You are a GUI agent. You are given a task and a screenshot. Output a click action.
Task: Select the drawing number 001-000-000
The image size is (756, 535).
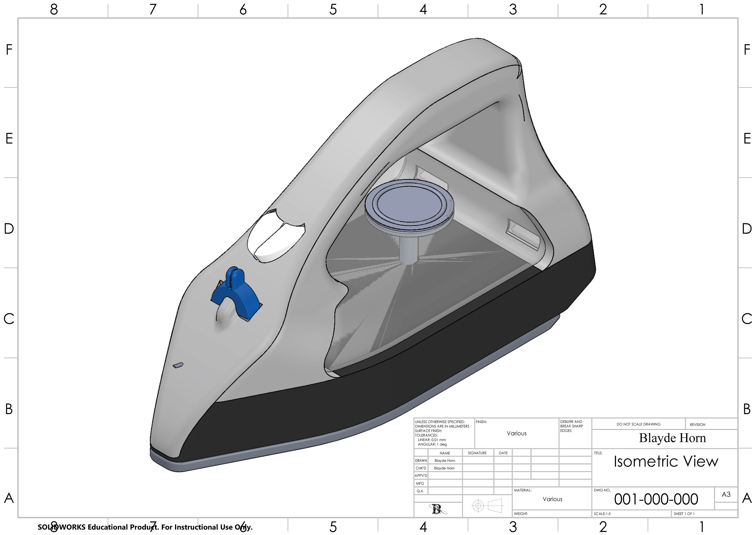tap(656, 499)
